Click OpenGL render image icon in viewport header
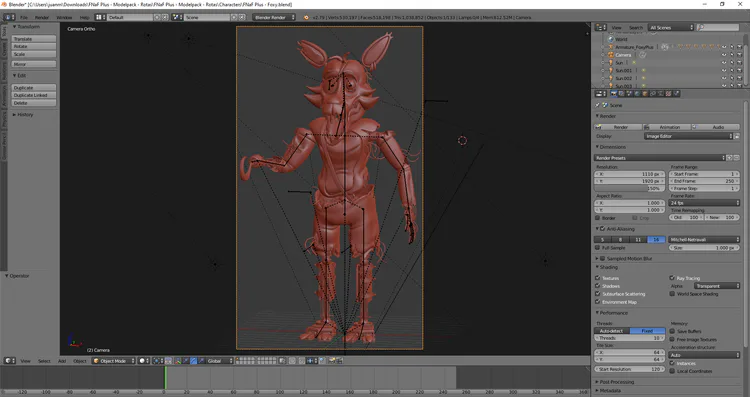Image resolution: width=750 pixels, height=397 pixels. click(x=331, y=361)
